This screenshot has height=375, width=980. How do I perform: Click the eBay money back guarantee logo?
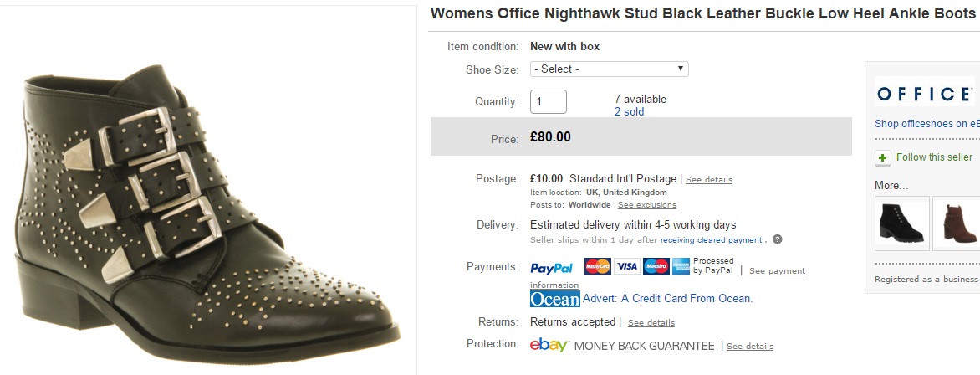(x=549, y=346)
